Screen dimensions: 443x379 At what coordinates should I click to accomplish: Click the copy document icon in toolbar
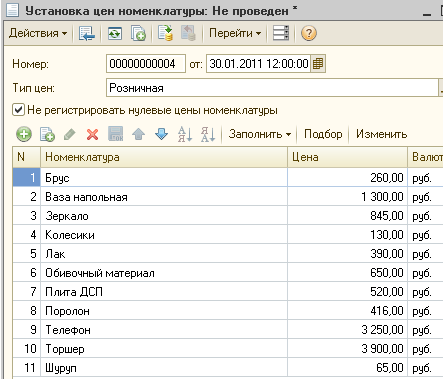[x=138, y=33]
